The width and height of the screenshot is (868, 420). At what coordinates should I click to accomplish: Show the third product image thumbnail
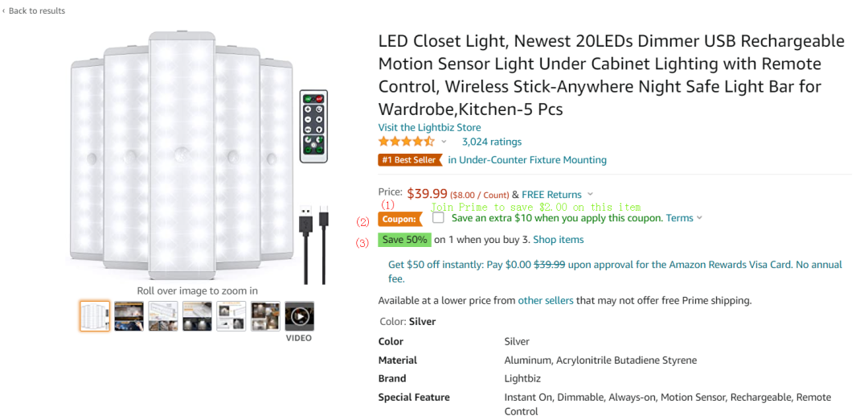[x=163, y=316]
